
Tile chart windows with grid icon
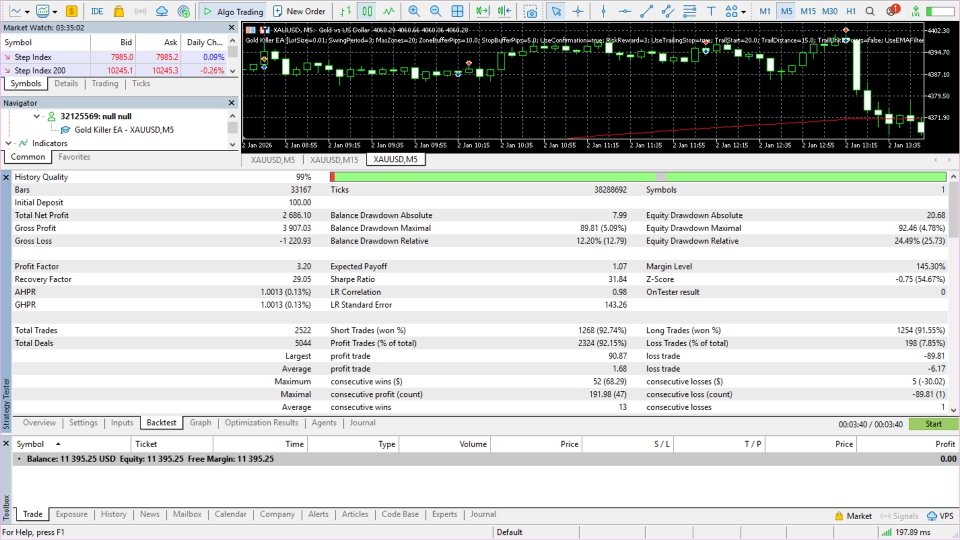[x=457, y=11]
